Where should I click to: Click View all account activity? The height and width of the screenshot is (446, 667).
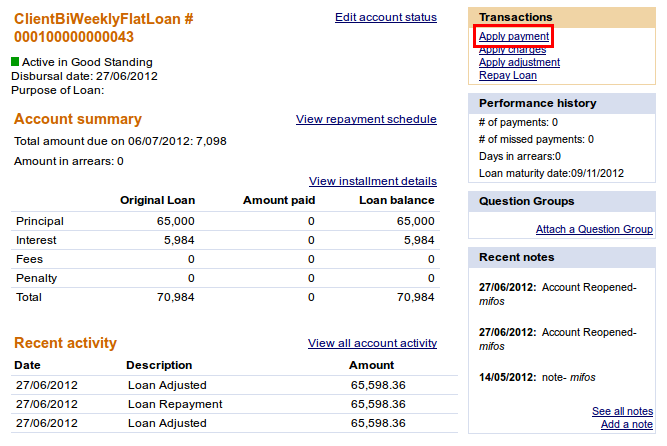pos(372,343)
